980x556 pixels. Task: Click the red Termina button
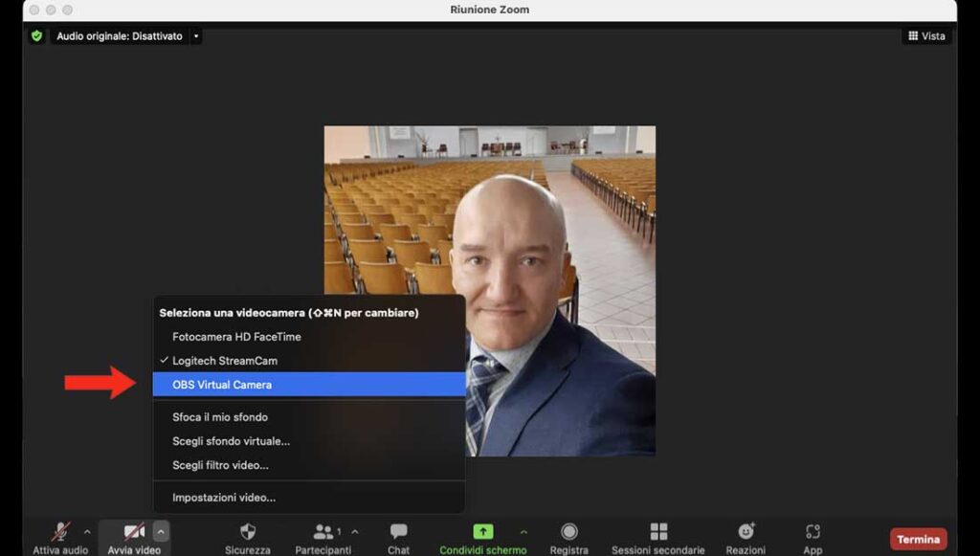[918, 539]
